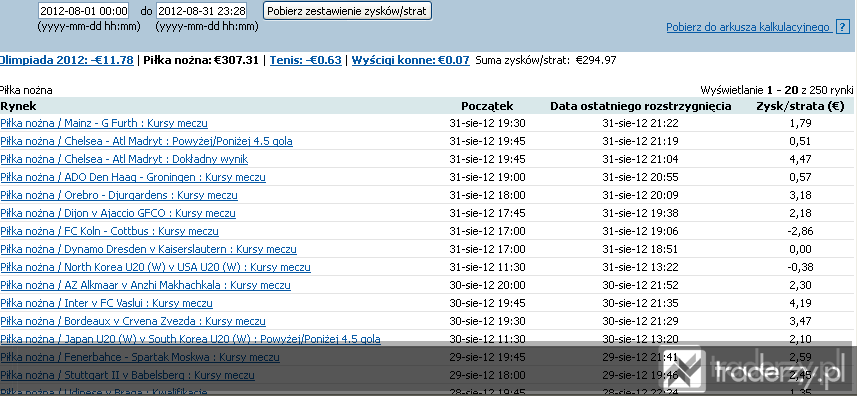Open Pobierz do arkusza kalkulacyjnego link

[748, 27]
